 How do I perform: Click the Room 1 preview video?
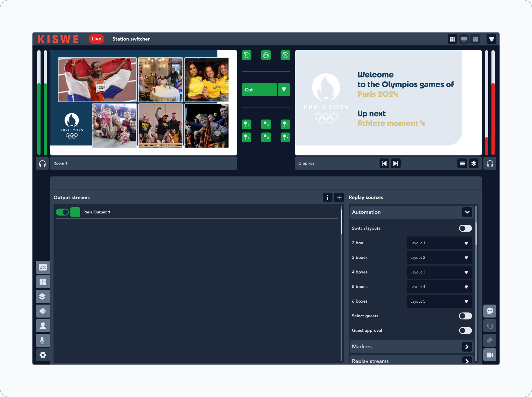(x=143, y=103)
